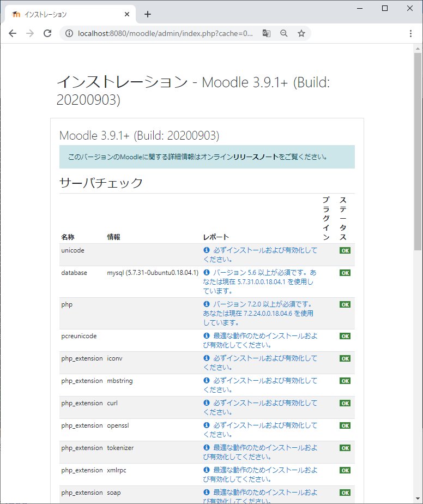Click info icon in mbstring row

pos(207,380)
